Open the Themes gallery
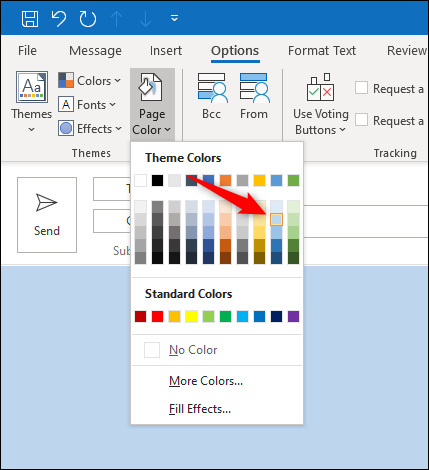429x470 pixels. point(32,102)
